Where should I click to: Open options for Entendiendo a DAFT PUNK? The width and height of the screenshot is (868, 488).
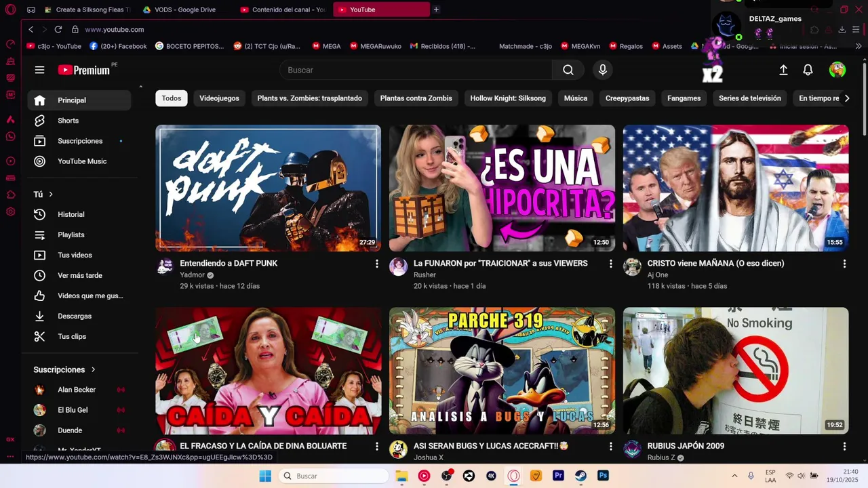point(377,264)
